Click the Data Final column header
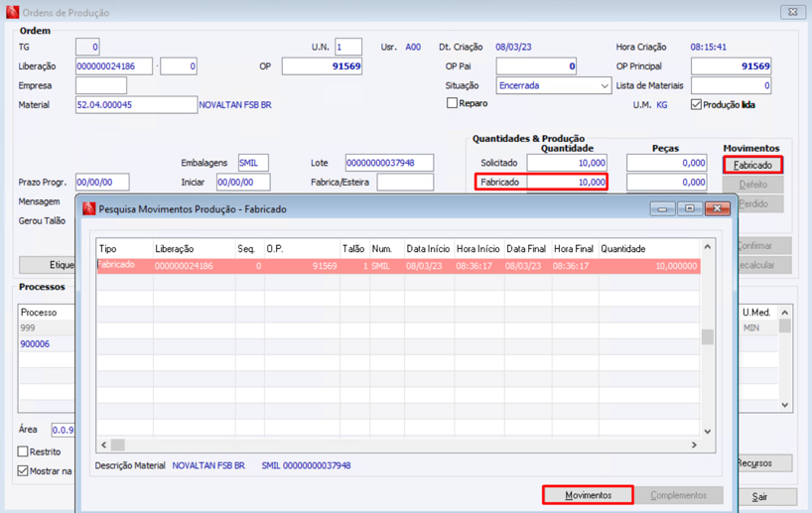This screenshot has width=812, height=513. coord(527,249)
